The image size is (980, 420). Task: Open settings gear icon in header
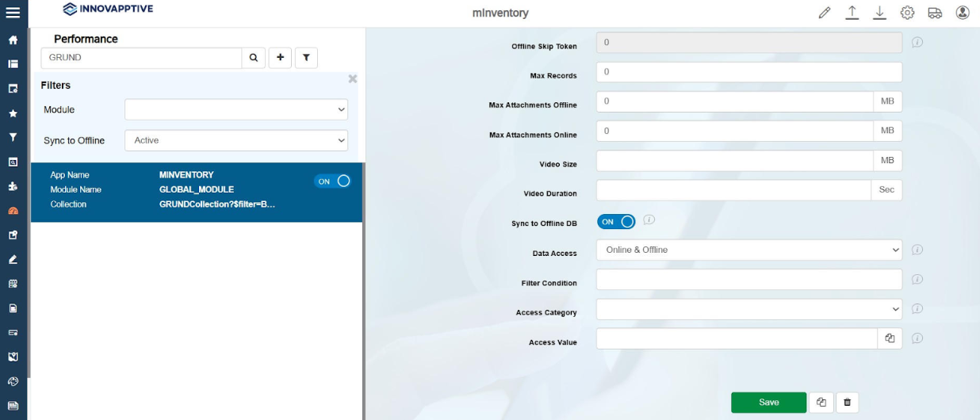point(907,13)
